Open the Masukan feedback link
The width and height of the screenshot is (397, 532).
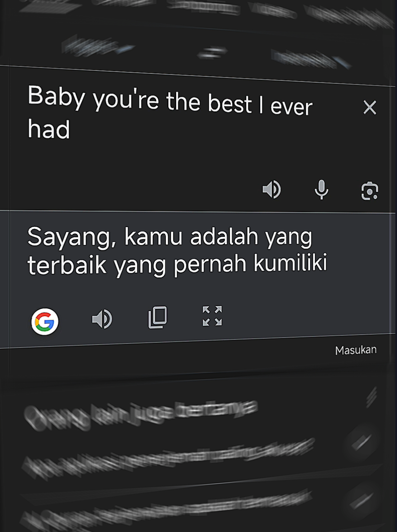(x=356, y=350)
